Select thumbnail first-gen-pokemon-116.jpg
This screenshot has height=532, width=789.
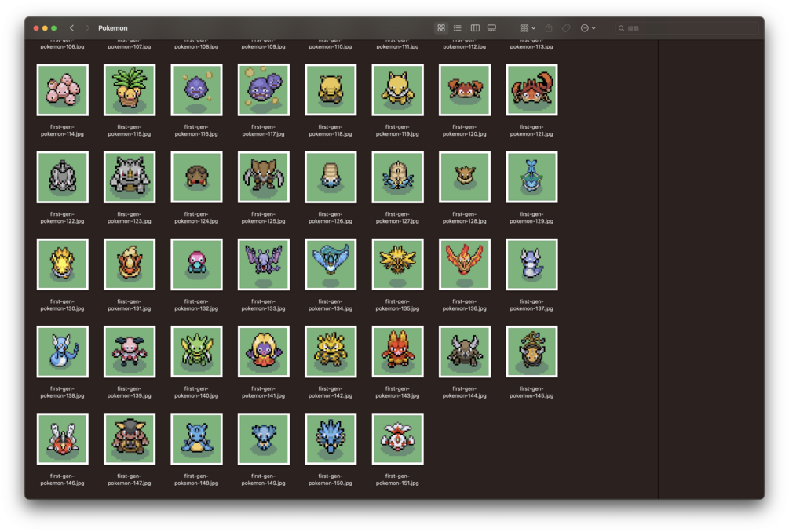[x=196, y=89]
